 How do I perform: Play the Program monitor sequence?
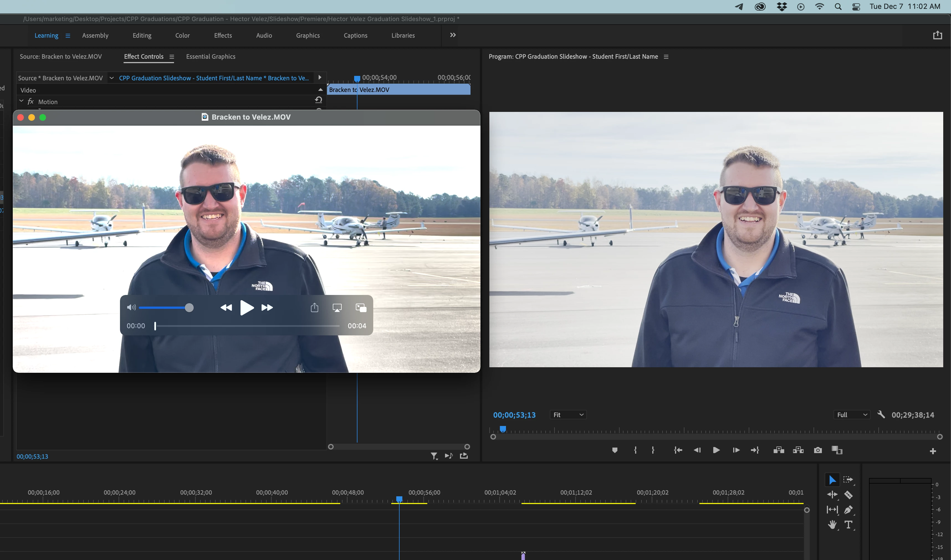(716, 450)
